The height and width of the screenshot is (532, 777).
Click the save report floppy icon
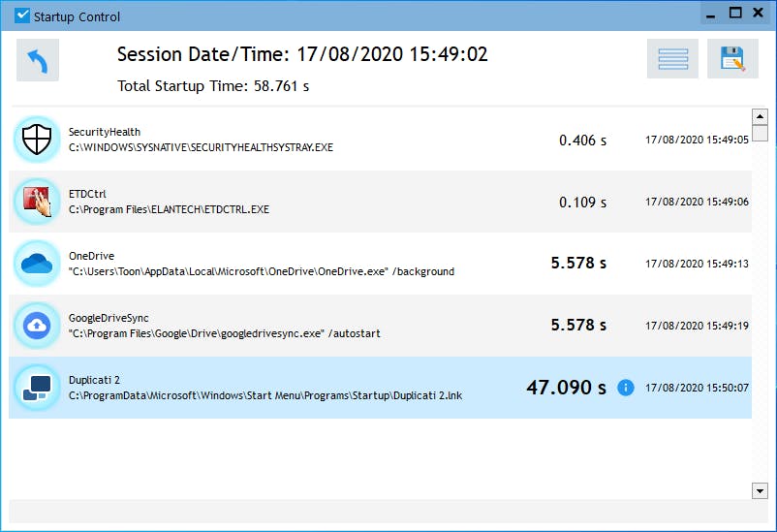(x=732, y=60)
